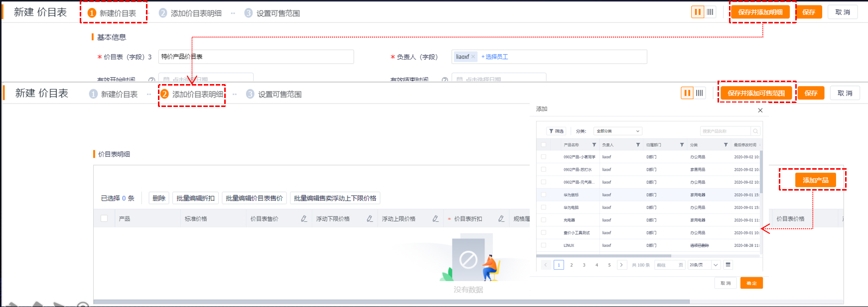Click search magnifier icon in product dialog

755,131
